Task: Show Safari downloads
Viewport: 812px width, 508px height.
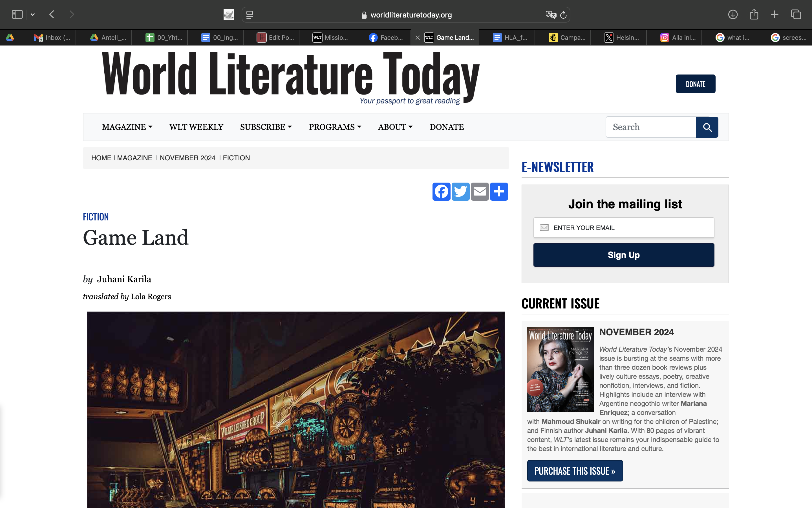Action: pos(733,14)
